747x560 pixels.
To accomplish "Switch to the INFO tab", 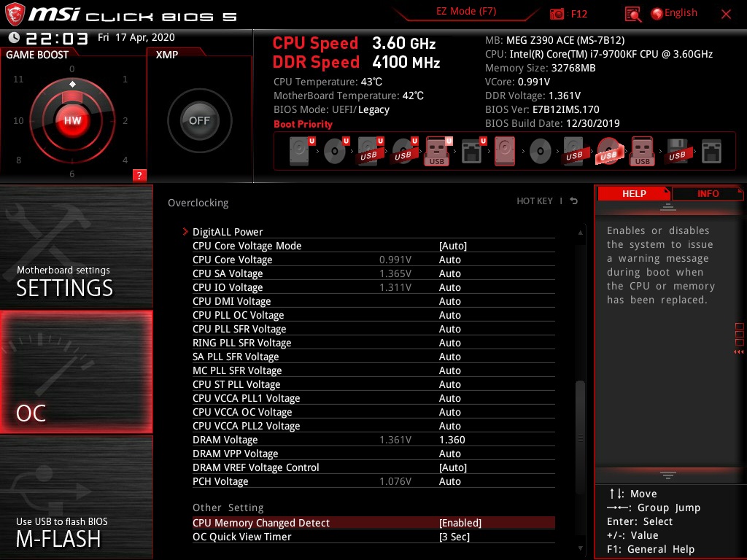I will click(x=708, y=194).
